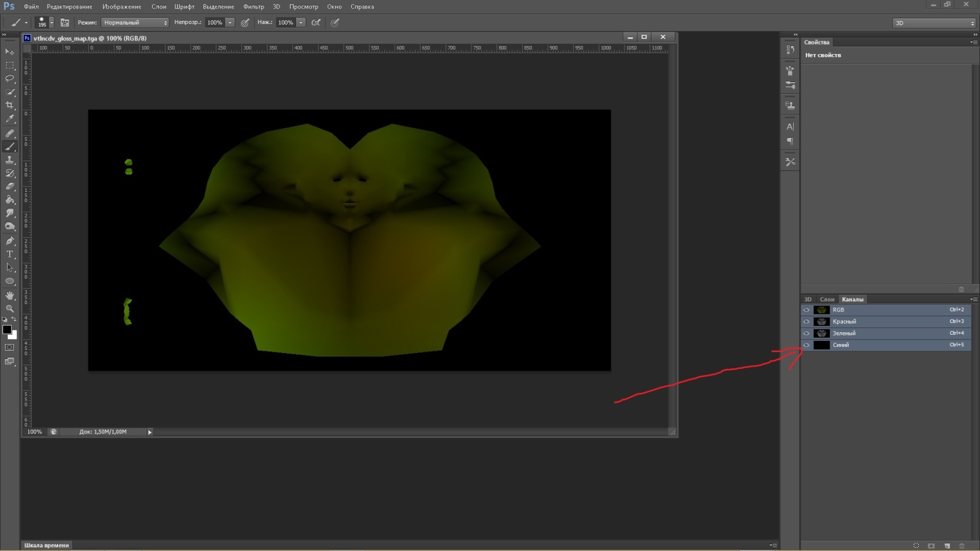Image resolution: width=980 pixels, height=551 pixels.
Task: Select the Hand tool
Action: point(10,295)
